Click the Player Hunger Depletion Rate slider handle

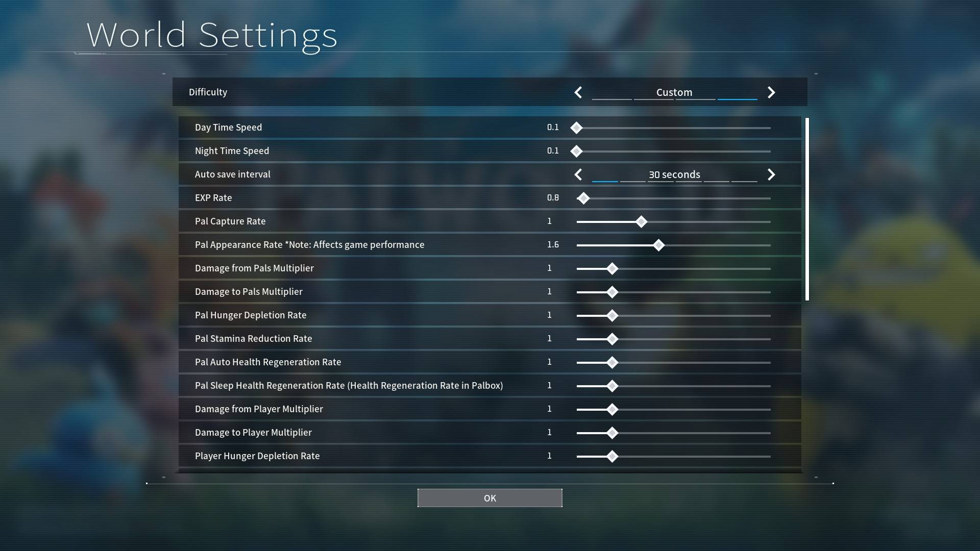point(612,457)
